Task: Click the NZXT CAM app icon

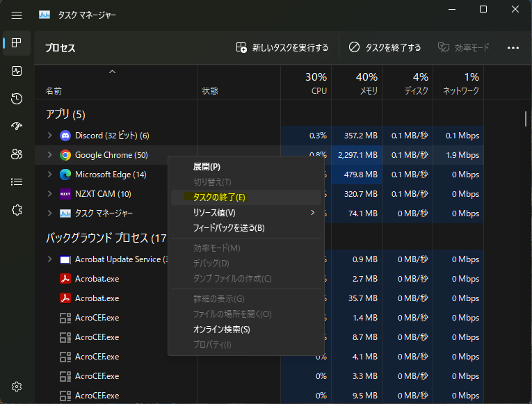Action: point(65,194)
